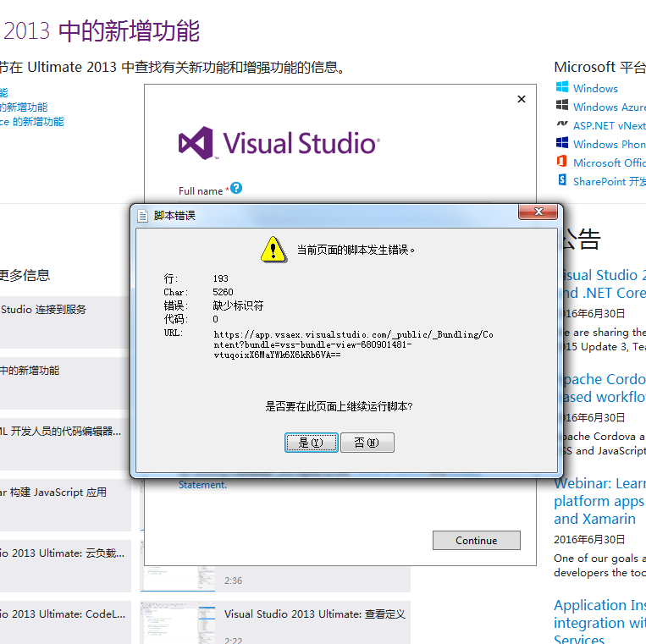
Task: Open the '2013 Ultimate: CodeL...' video item
Action: 63,622
